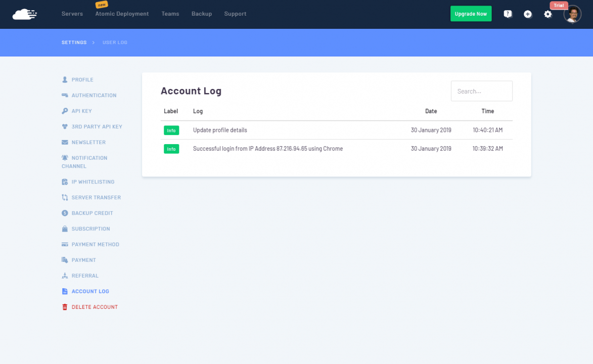
Task: Open the settings gear icon
Action: point(548,14)
